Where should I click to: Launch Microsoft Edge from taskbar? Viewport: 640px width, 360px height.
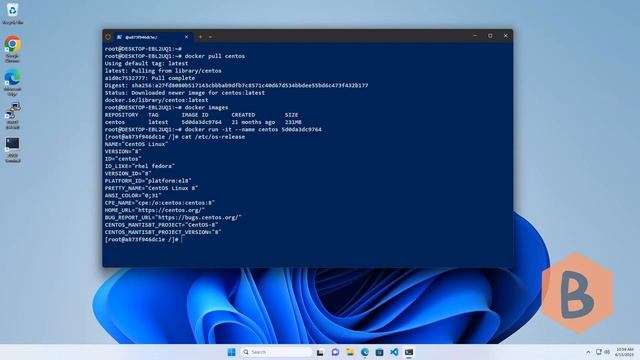(x=364, y=352)
